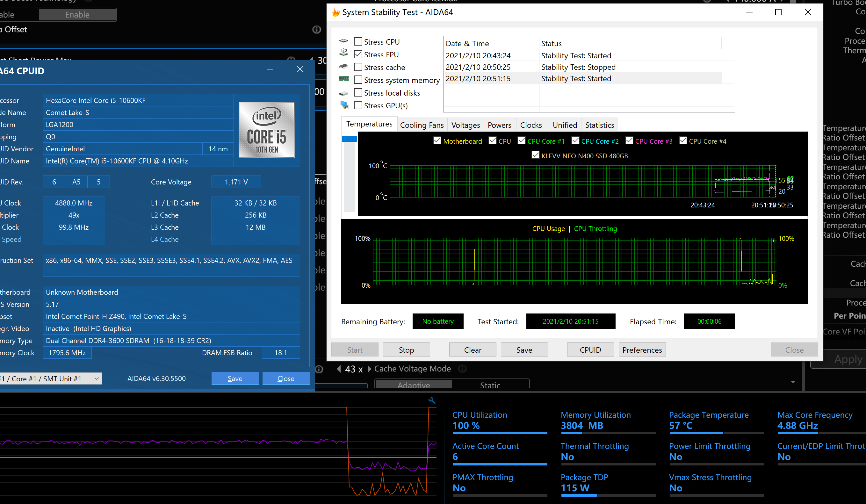This screenshot has width=866, height=504.
Task: Click the 123 FPU icon beside Stress FPU
Action: coord(344,52)
